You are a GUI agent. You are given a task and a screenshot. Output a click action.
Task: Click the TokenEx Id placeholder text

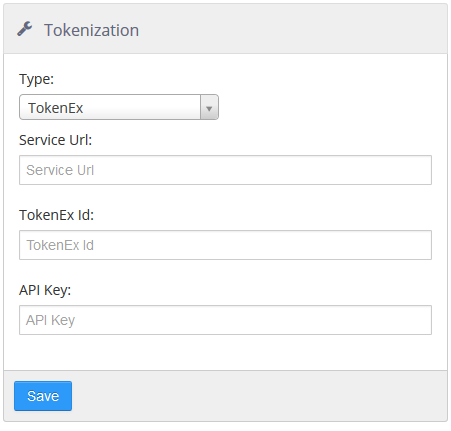point(60,245)
